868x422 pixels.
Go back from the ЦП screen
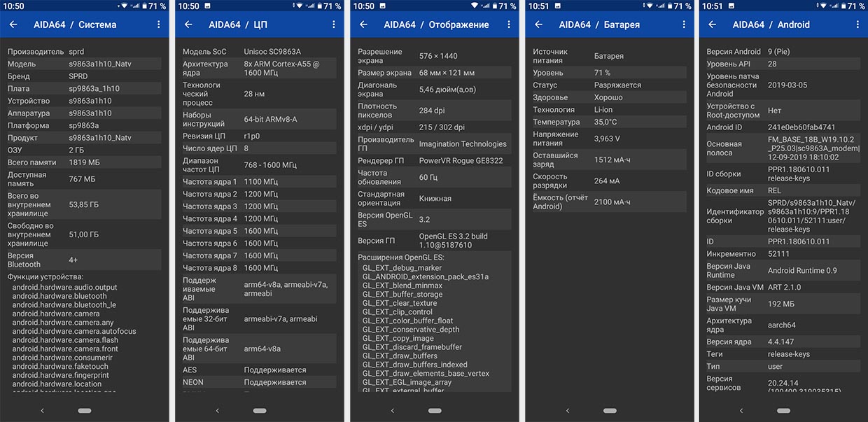click(188, 24)
